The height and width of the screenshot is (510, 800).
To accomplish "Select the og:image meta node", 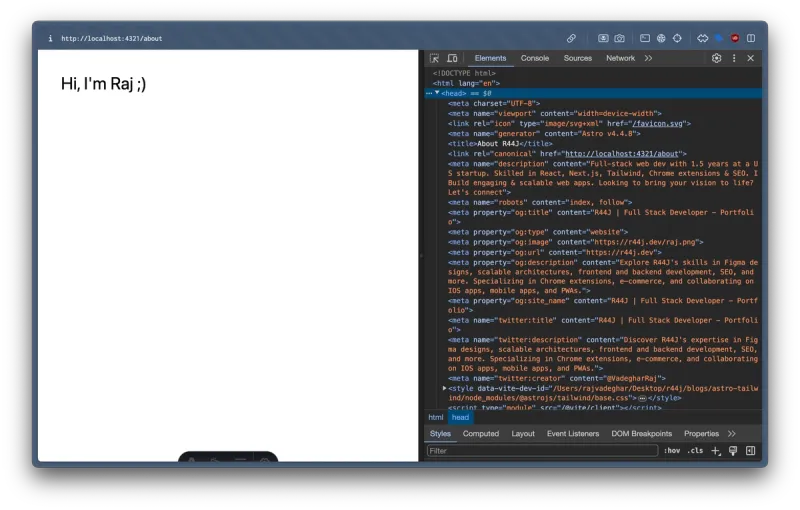I will click(576, 242).
